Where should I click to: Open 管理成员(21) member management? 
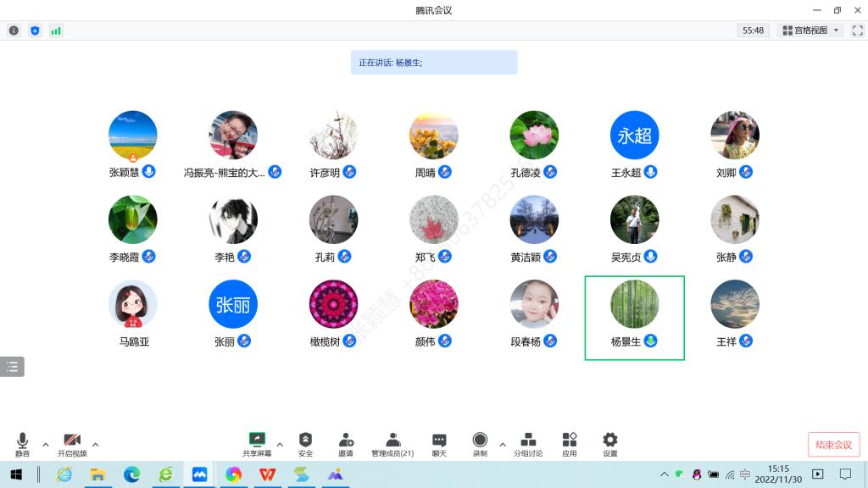(x=392, y=444)
